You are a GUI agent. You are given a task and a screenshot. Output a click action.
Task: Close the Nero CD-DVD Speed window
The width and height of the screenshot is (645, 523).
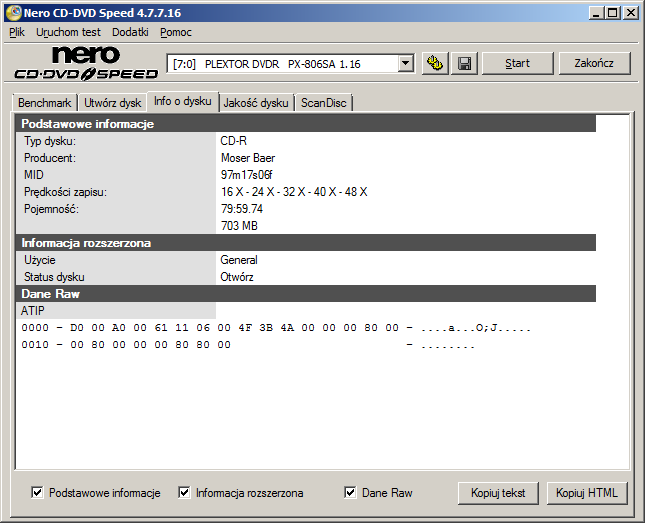[630, 13]
